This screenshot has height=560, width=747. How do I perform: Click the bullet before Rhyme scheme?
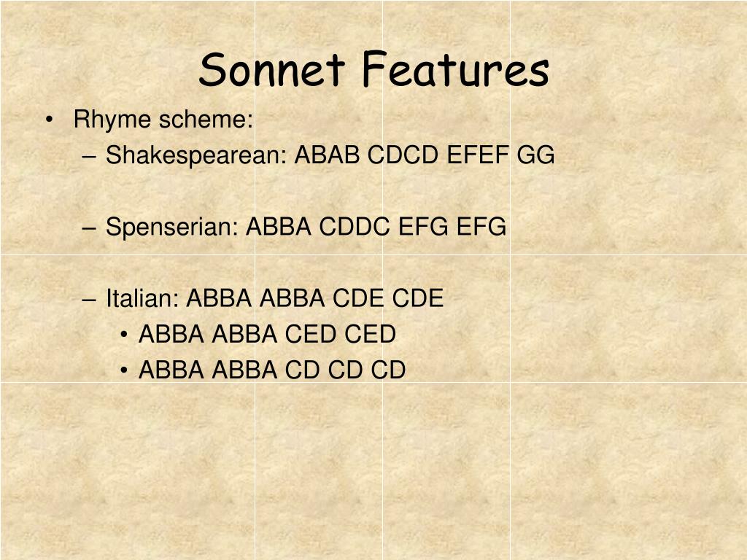[x=49, y=120]
